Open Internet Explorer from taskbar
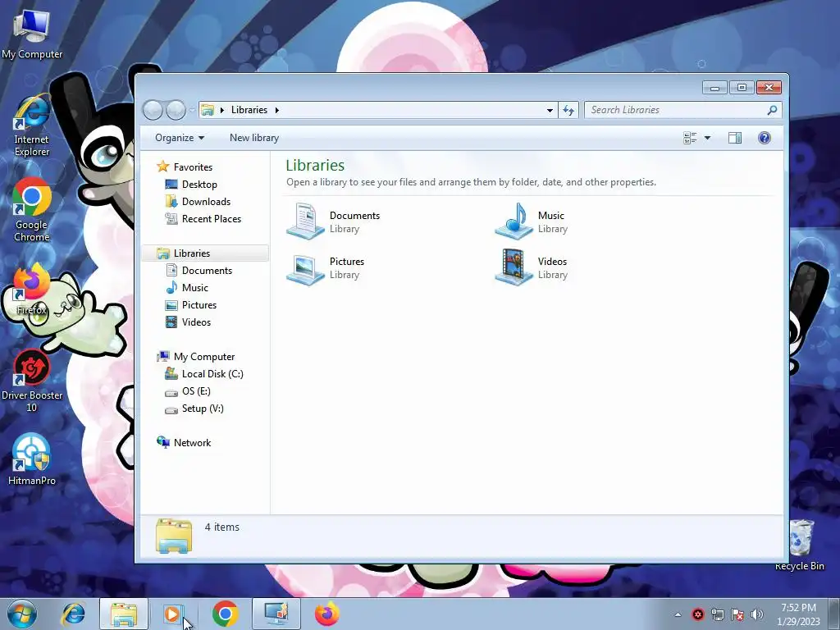Screen dimensions: 840x630 (73, 614)
